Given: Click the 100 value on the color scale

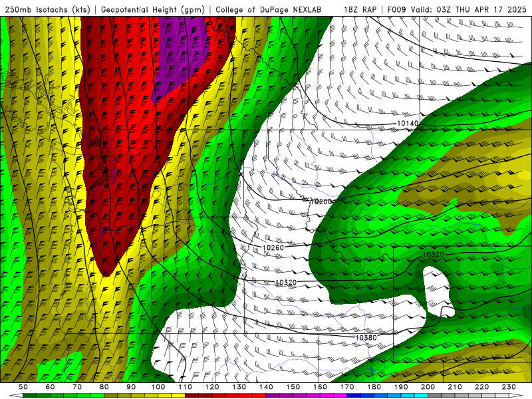Looking at the screenshot, I should click(x=158, y=387).
